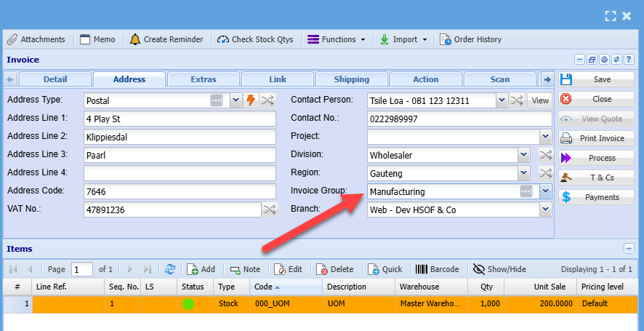Click the shuffle icon next to VAT No.
Screen dimensions: 644x331
270,210
